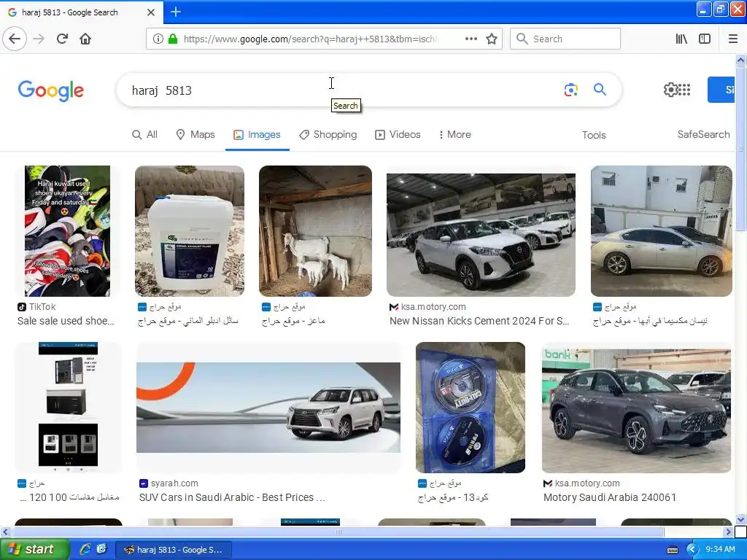Image resolution: width=747 pixels, height=560 pixels.
Task: Open the TikTok used shoes thumbnail
Action: (x=67, y=231)
